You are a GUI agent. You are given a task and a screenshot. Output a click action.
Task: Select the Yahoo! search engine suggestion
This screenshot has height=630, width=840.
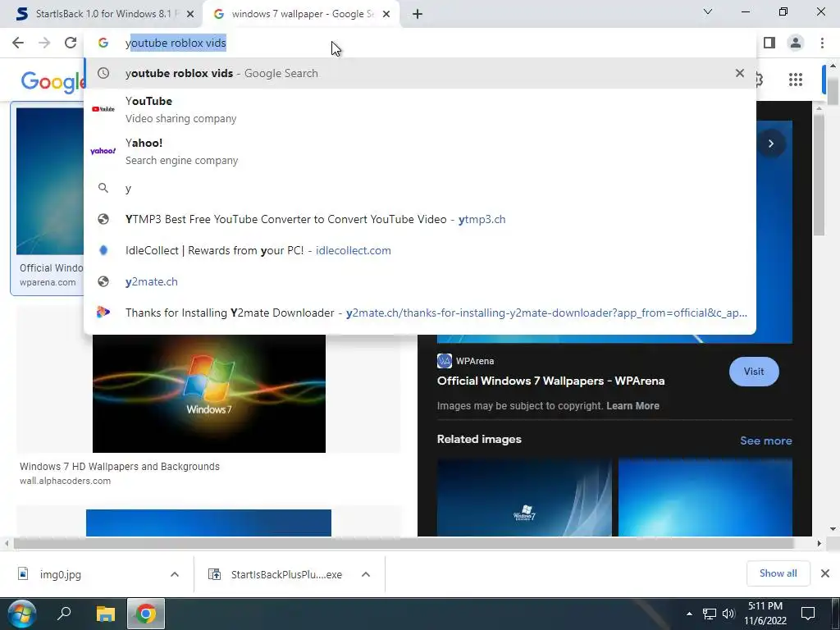pos(419,151)
